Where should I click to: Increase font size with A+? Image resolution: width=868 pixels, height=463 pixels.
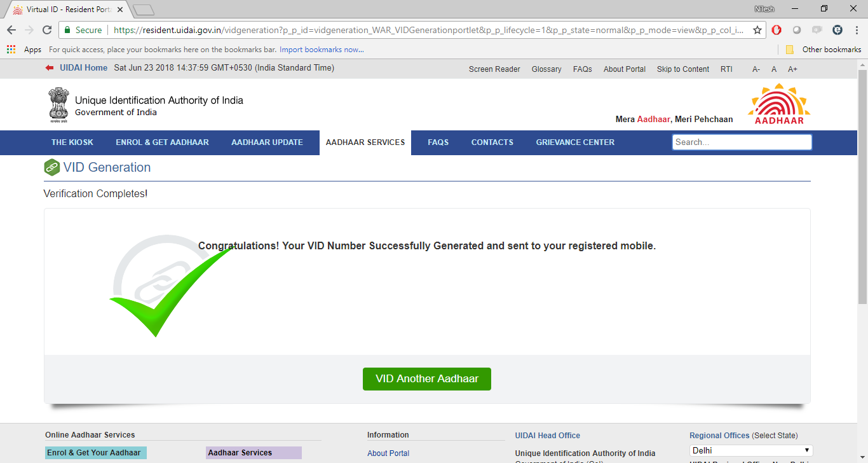coord(792,69)
